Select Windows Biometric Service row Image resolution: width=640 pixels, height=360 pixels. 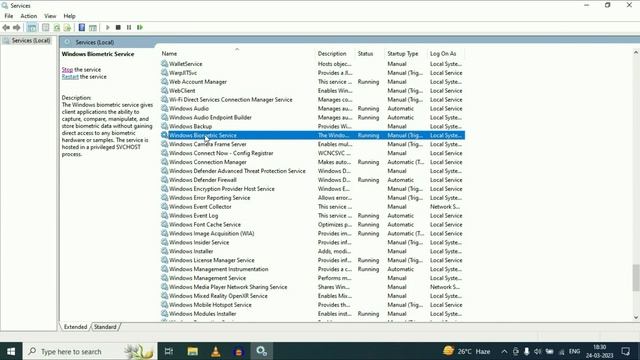click(312, 136)
